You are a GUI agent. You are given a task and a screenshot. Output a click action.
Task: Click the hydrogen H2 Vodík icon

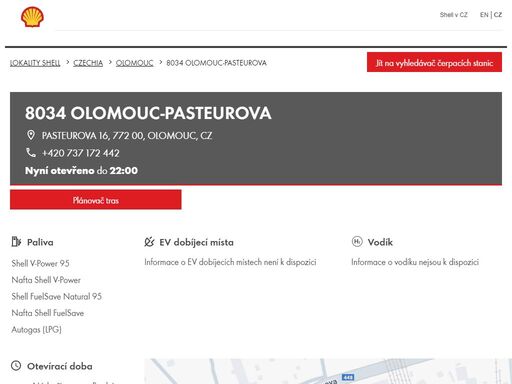357,241
